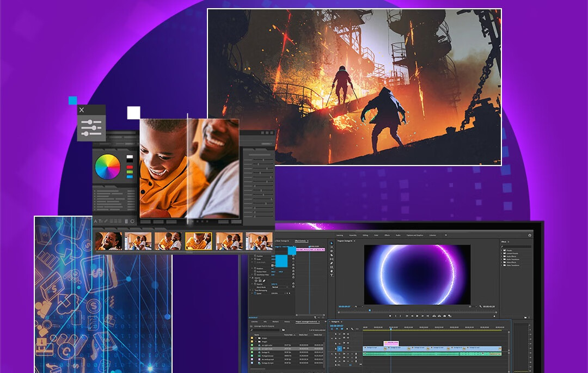
Task: Step forward one frame in Program monitor
Action: (422, 316)
